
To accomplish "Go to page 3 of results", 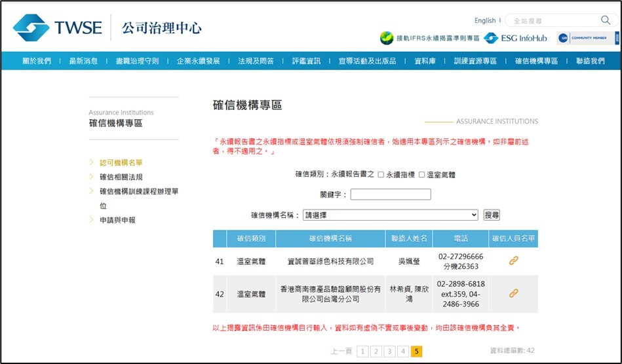I will pos(389,352).
